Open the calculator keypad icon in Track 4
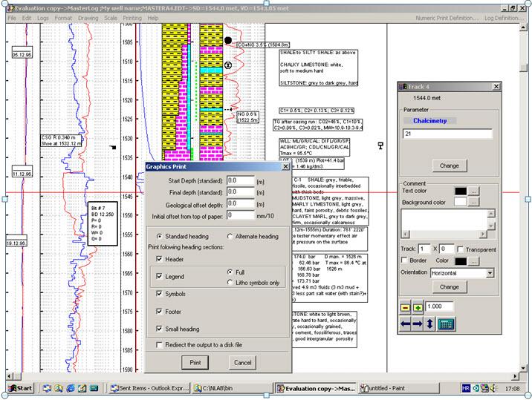 coord(446,323)
